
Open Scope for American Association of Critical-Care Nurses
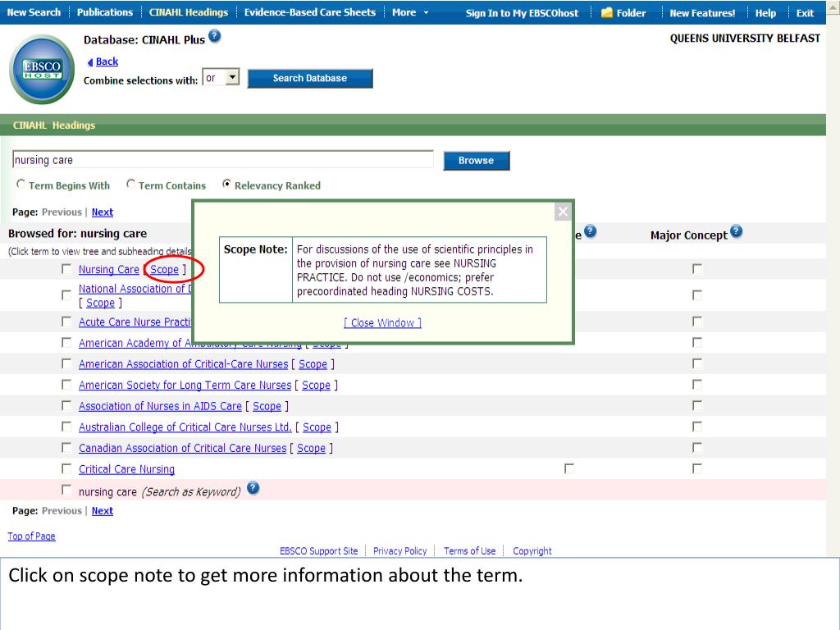tap(313, 364)
